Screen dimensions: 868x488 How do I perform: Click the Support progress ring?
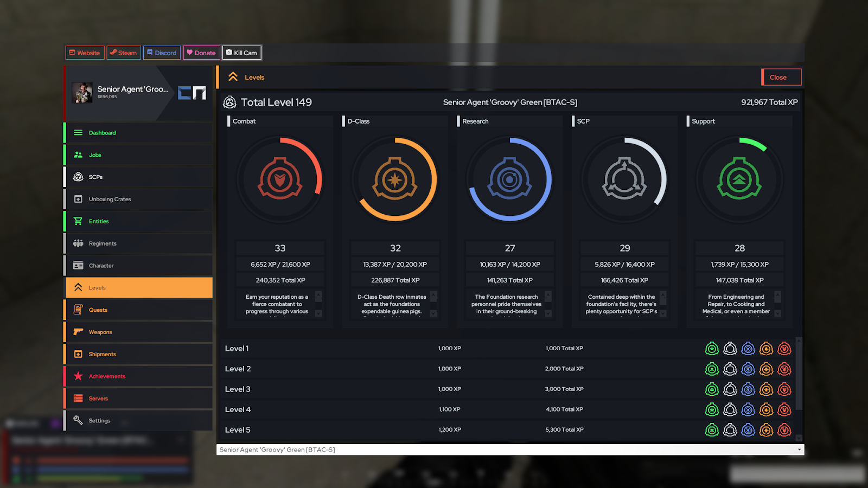(739, 179)
